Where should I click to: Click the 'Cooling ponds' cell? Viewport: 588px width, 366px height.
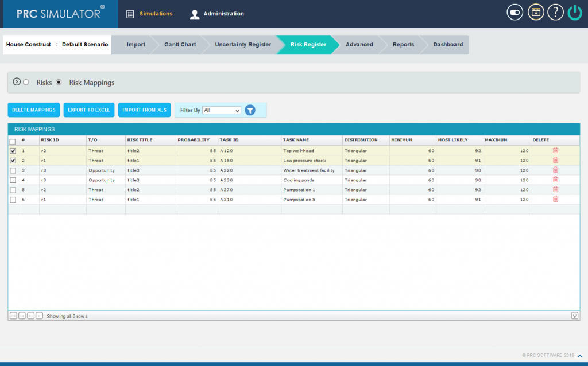[x=312, y=180]
